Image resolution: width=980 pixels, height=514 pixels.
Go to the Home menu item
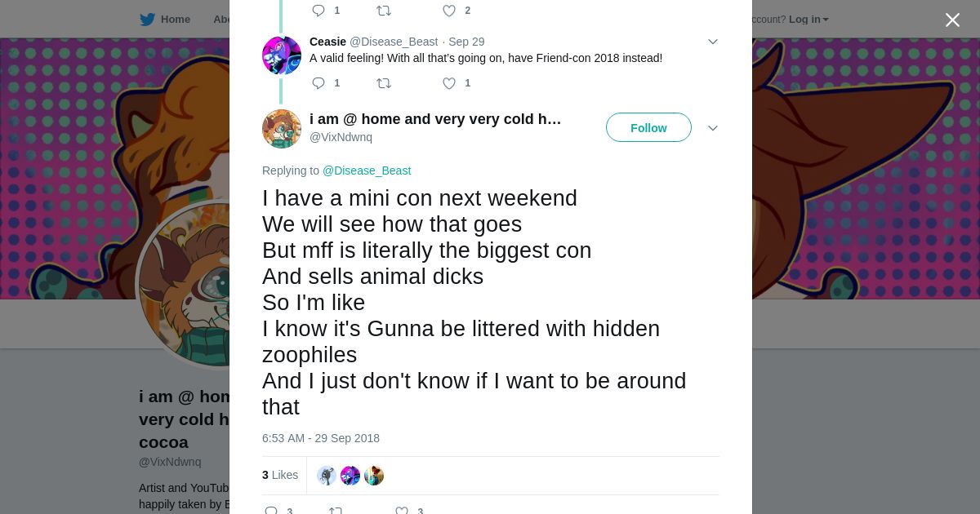click(175, 20)
